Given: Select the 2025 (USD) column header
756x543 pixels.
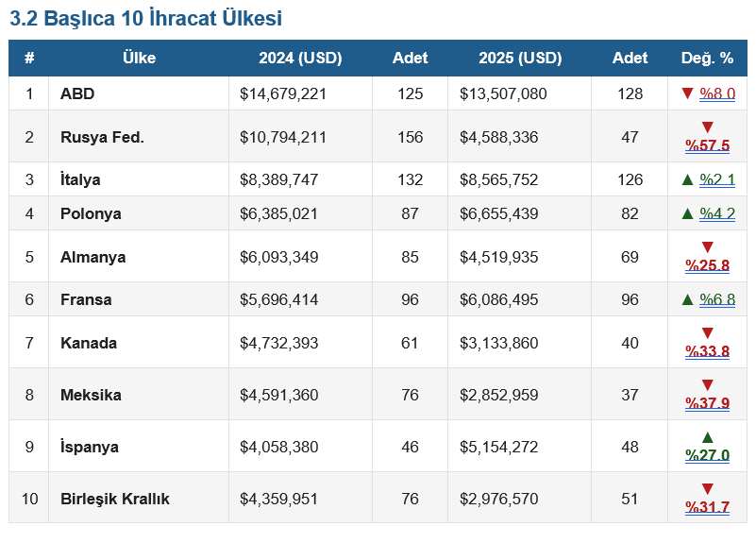Looking at the screenshot, I should pyautogui.click(x=520, y=58).
